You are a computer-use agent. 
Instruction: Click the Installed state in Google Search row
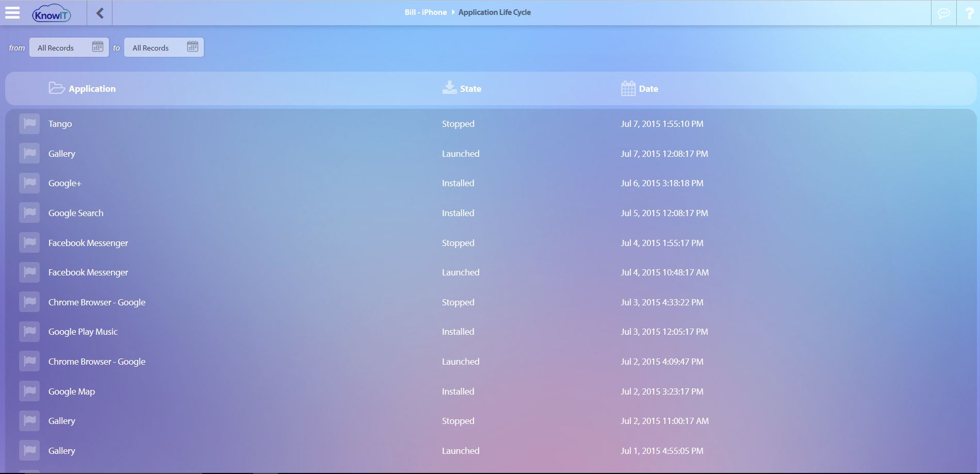pyautogui.click(x=458, y=213)
